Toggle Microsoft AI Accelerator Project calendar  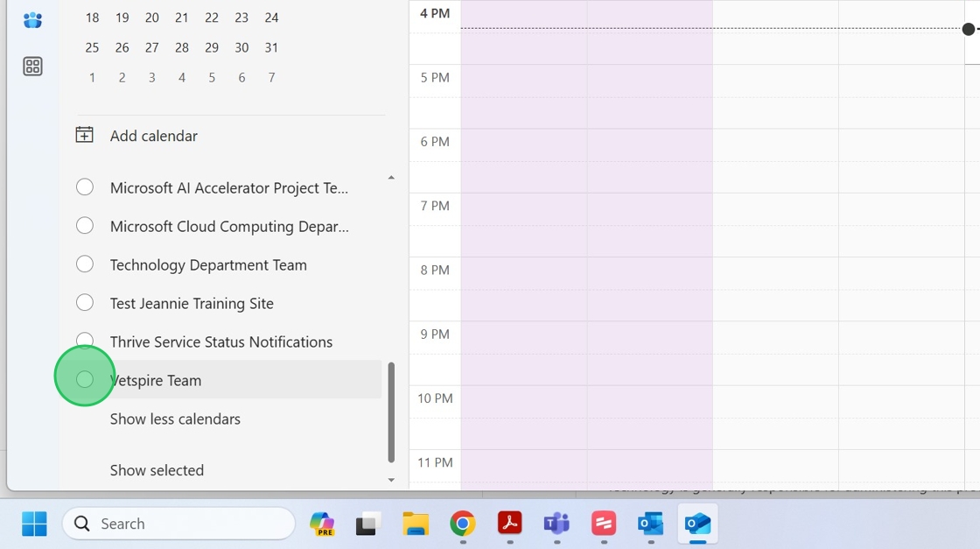pyautogui.click(x=85, y=187)
